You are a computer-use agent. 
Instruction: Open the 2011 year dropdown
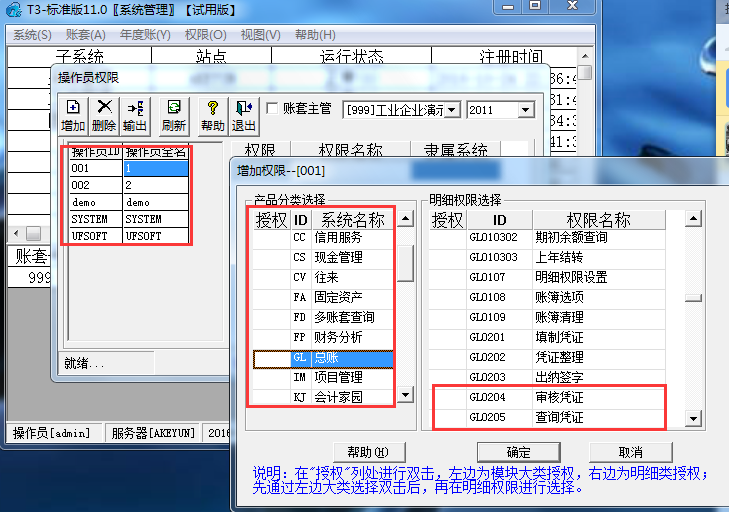tap(526, 109)
